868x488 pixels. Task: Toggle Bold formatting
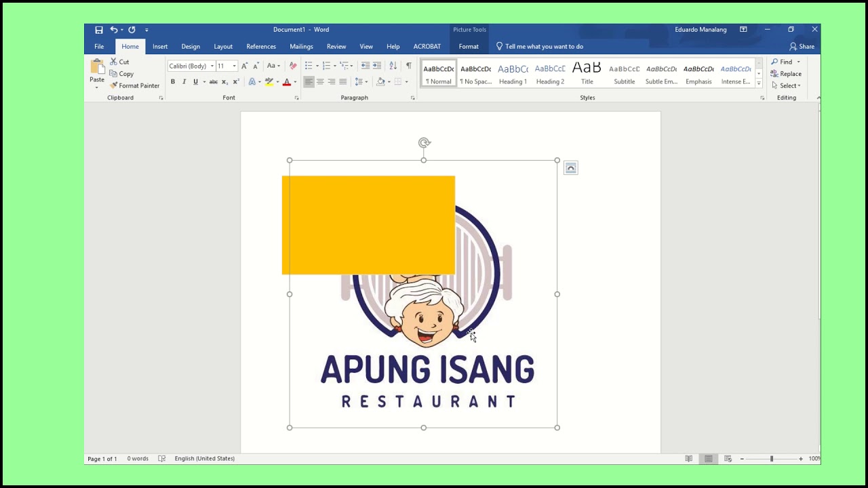[x=173, y=82]
